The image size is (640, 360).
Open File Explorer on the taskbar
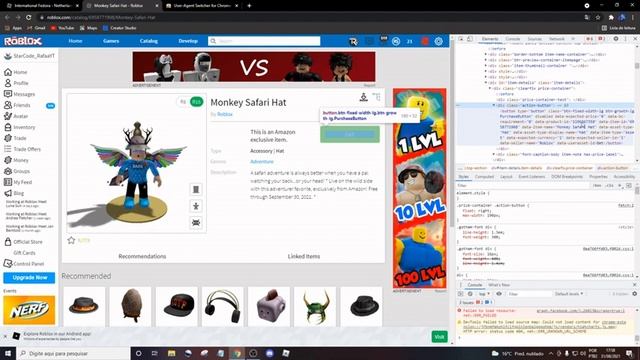pos(171,353)
